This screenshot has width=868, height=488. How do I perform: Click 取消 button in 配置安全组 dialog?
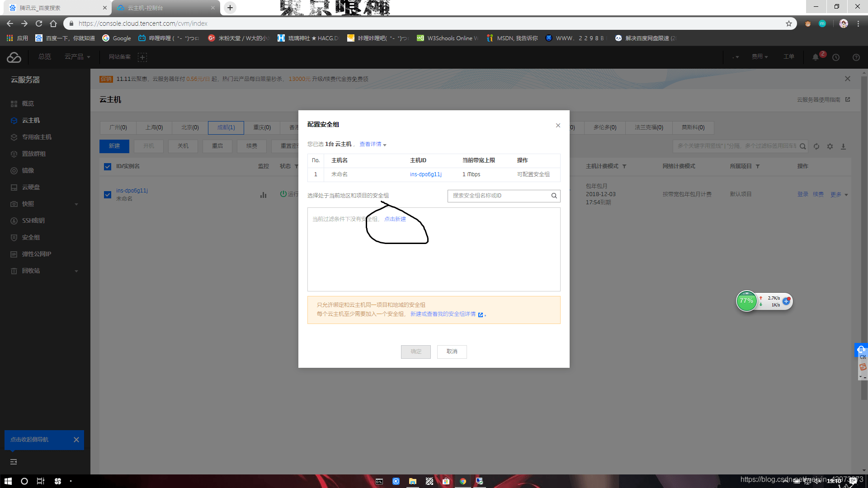pyautogui.click(x=451, y=351)
